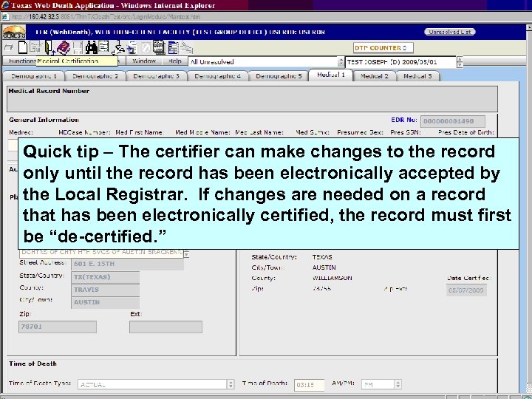Click the State/Country field TX(TEXAS)
The image size is (532, 399).
105,277
